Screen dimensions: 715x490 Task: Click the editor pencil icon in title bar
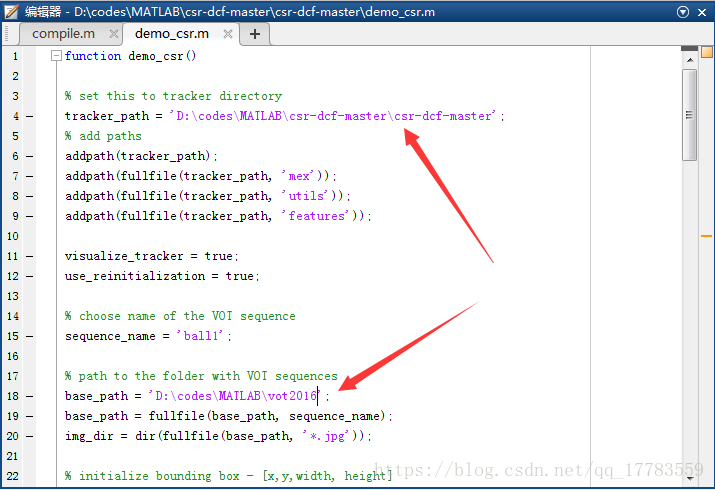pos(11,12)
